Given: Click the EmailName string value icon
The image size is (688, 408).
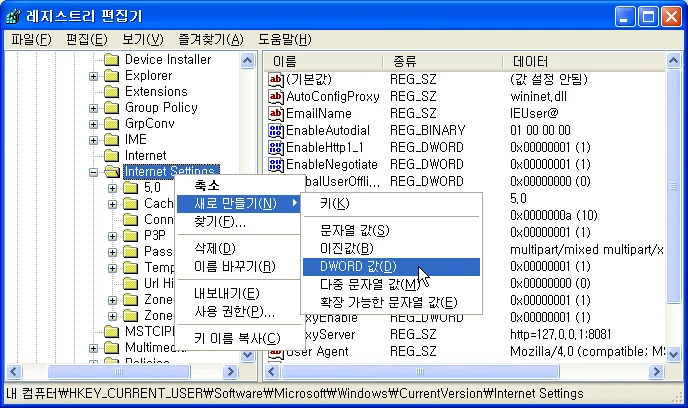Looking at the screenshot, I should (276, 114).
